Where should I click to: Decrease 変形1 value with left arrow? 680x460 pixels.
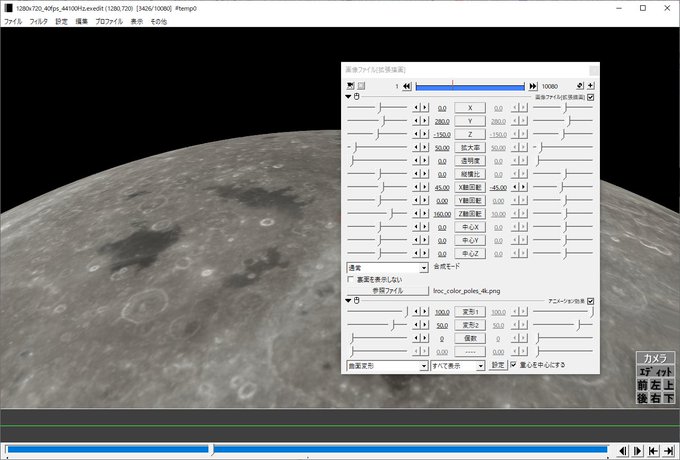point(416,311)
